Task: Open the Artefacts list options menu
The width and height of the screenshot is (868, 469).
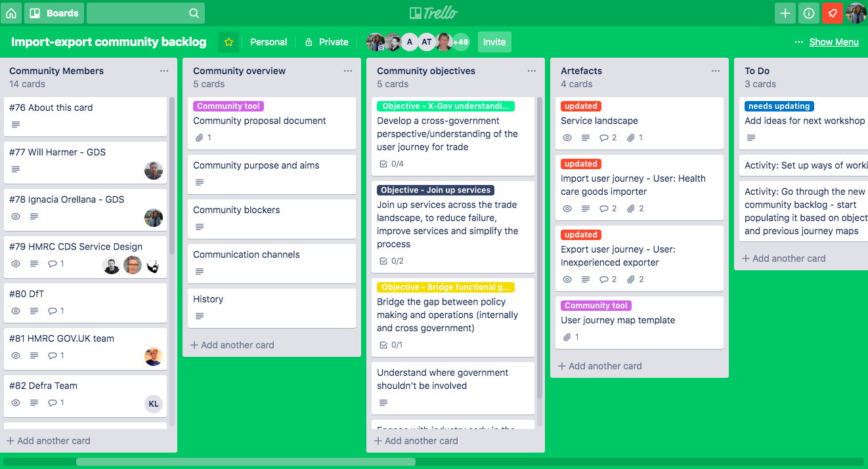Action: coord(715,71)
